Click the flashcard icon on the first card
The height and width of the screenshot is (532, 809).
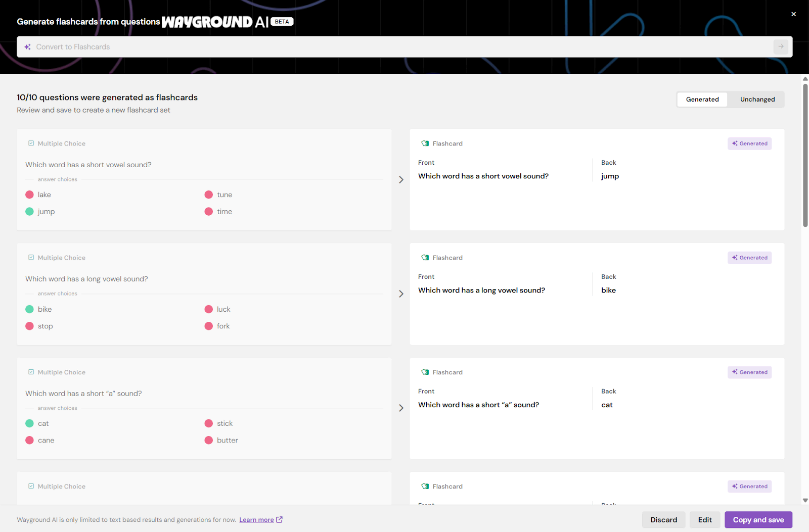click(425, 143)
